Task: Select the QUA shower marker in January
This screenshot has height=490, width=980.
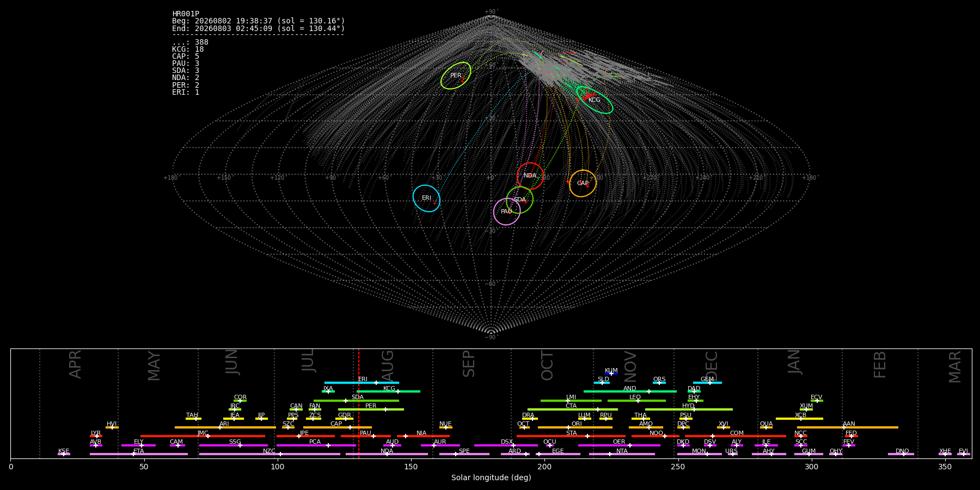Action: pos(766,427)
